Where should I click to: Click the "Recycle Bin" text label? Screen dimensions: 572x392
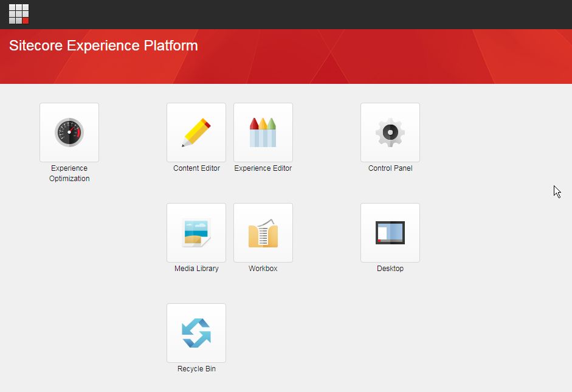(196, 369)
